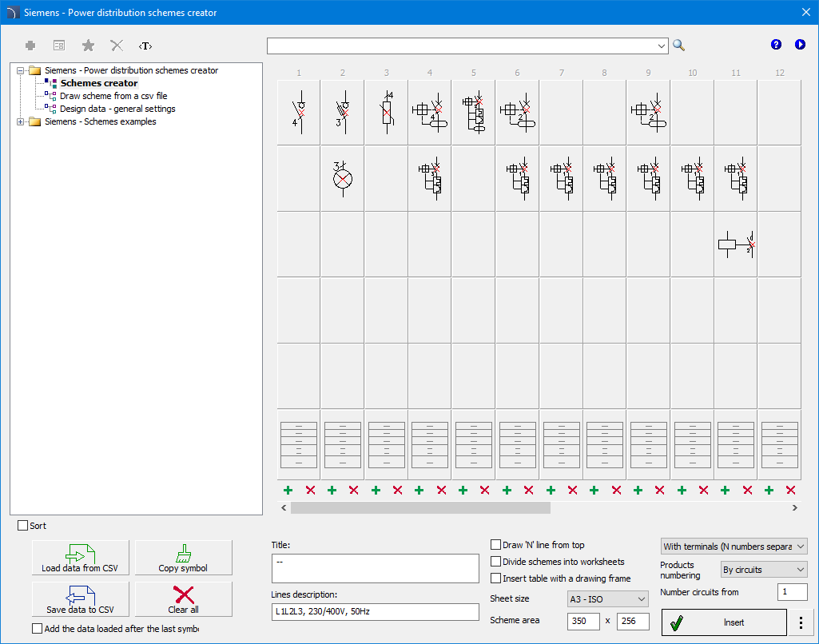The height and width of the screenshot is (644, 819).
Task: Click the properties list toolbar icon
Action: (59, 46)
